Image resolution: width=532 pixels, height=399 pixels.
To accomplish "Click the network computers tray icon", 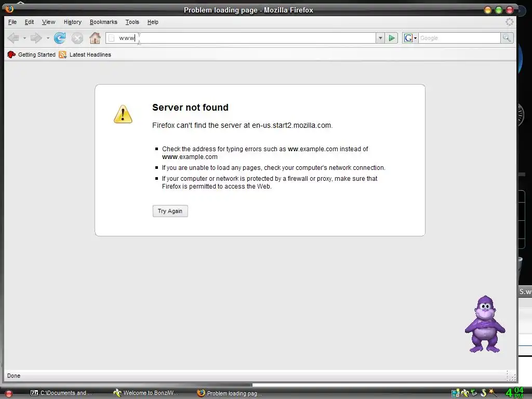I will pos(455,393).
